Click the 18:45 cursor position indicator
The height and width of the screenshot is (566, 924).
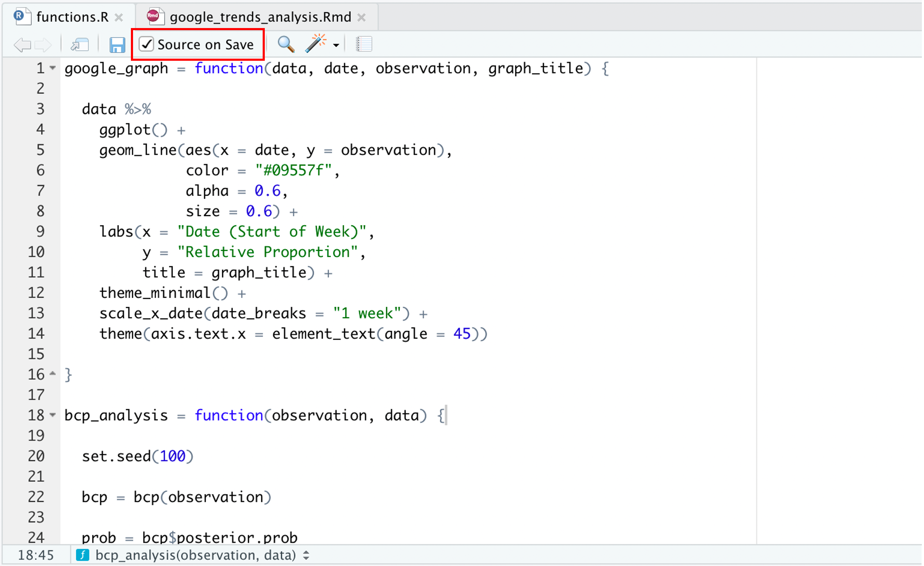pos(36,555)
